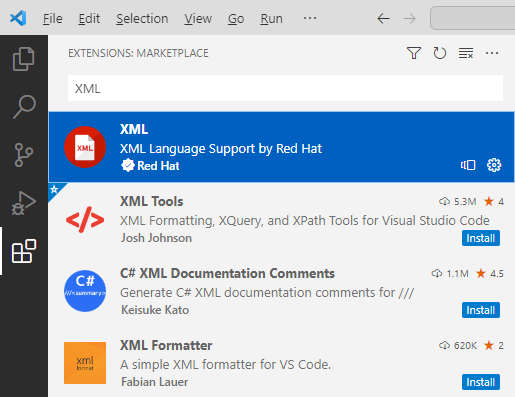Click the Extensions: Marketplace header
The image size is (515, 397).
[x=138, y=53]
